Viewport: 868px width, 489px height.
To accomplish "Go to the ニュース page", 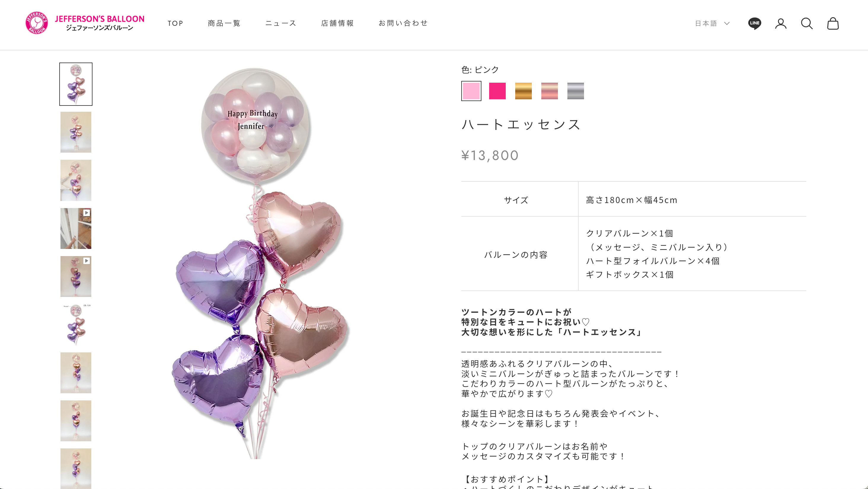I will coord(281,23).
